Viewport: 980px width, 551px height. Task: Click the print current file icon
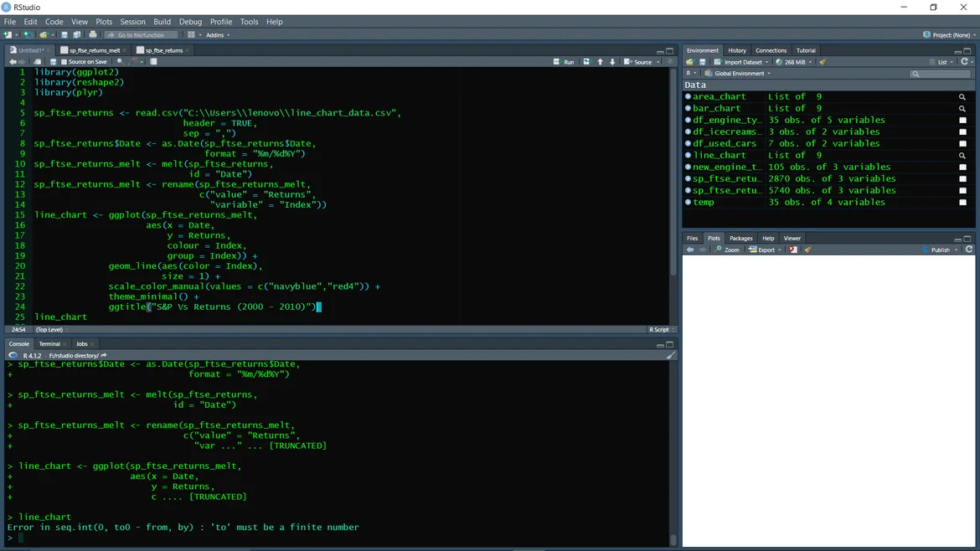pyautogui.click(x=92, y=35)
